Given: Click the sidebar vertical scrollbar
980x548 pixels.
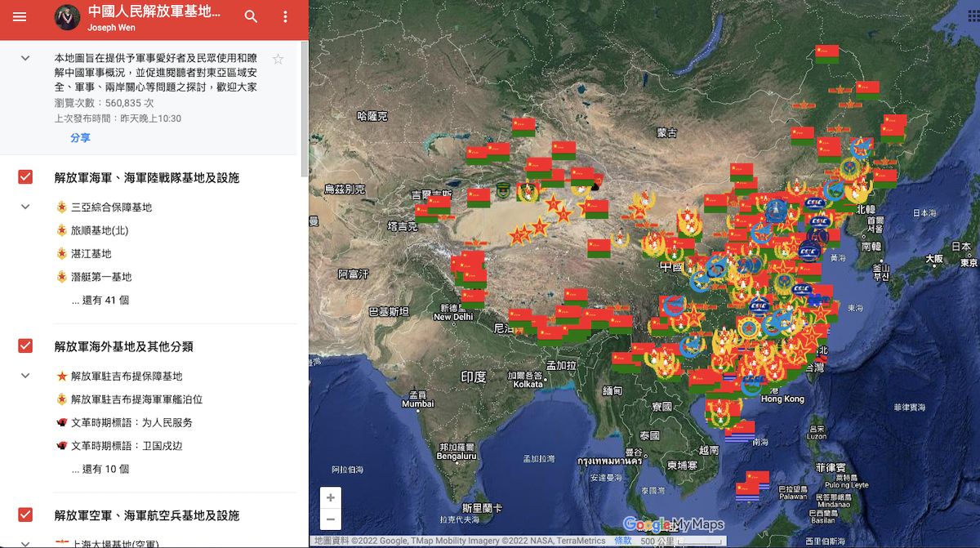Looking at the screenshot, I should [305, 106].
